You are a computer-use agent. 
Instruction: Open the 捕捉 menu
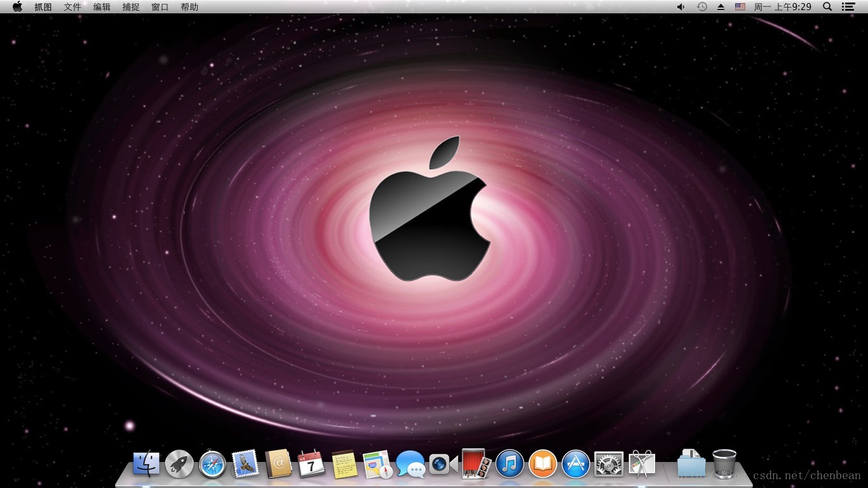point(131,7)
